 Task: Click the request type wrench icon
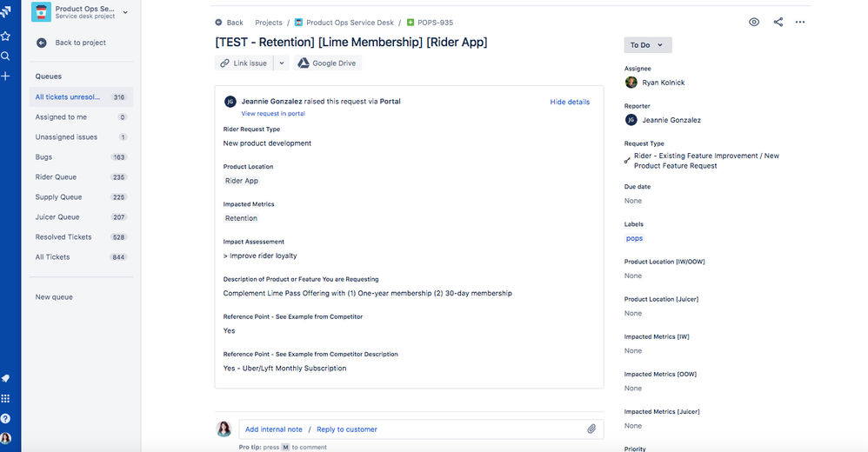coord(627,161)
